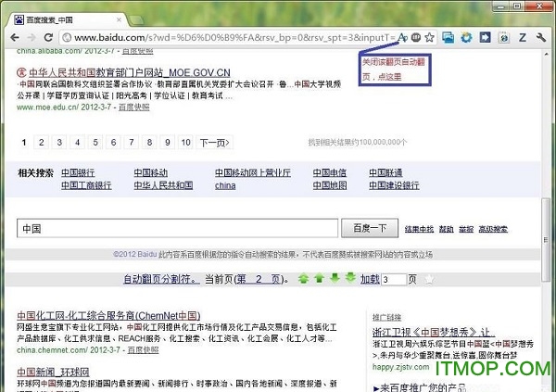
Task: Click the Z extension icon
Action: (523, 37)
